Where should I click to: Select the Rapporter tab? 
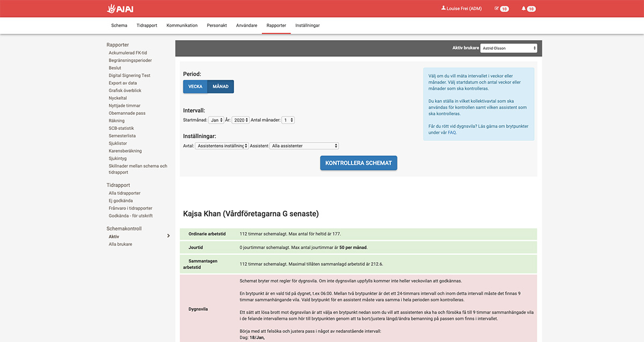(276, 25)
